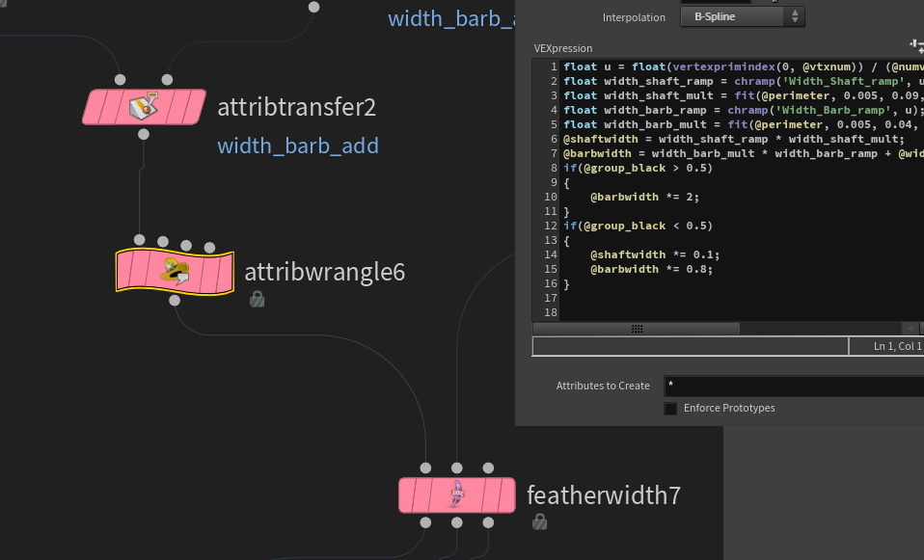Toggle the bypass flag on attribwrangle6
This screenshot has height=560, width=924.
(125, 271)
